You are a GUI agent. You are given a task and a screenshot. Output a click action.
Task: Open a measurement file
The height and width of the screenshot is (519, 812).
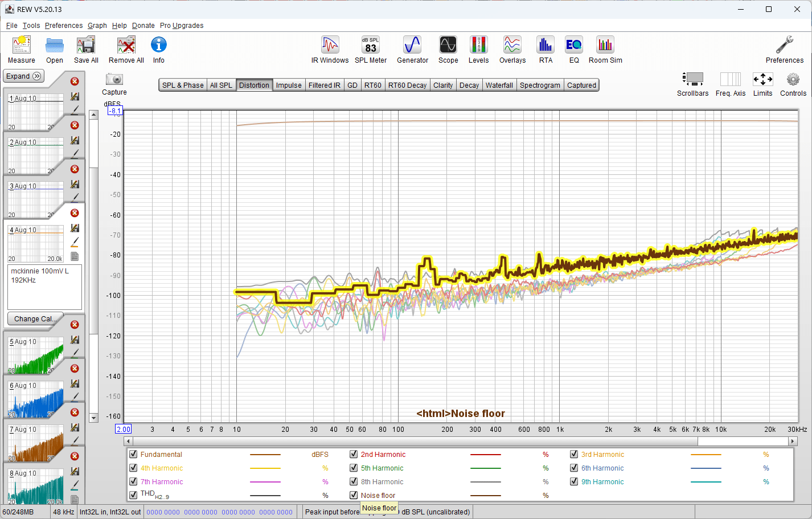(x=55, y=50)
